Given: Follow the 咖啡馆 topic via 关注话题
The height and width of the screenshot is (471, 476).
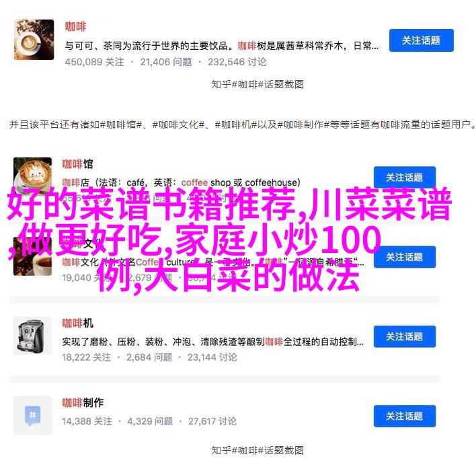Looking at the screenshot, I should 404,177.
